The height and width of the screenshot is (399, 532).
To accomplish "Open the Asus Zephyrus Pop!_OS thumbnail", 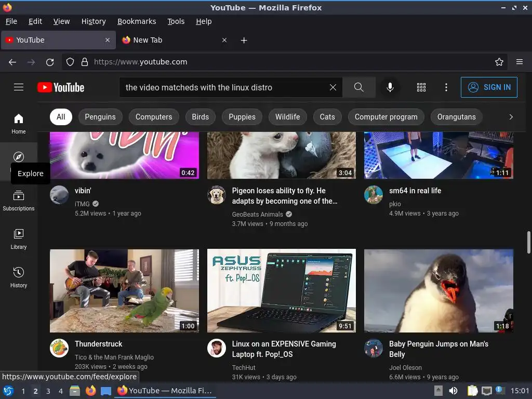I will [x=282, y=291].
